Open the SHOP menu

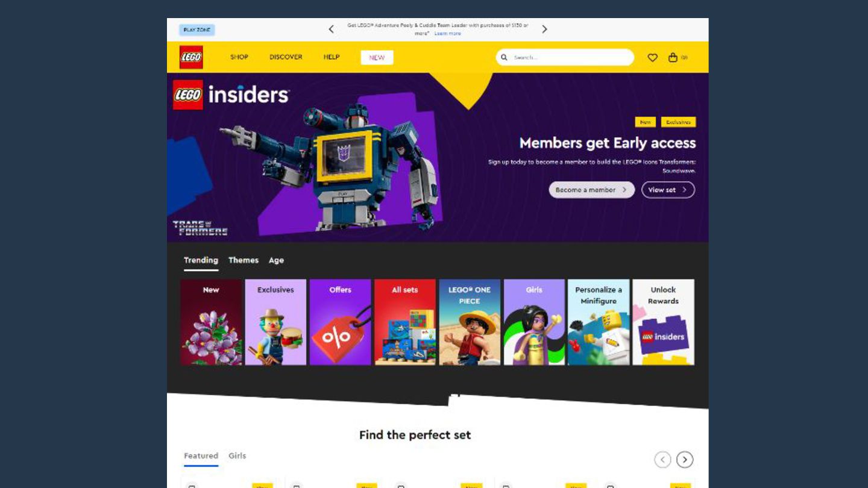click(x=239, y=57)
